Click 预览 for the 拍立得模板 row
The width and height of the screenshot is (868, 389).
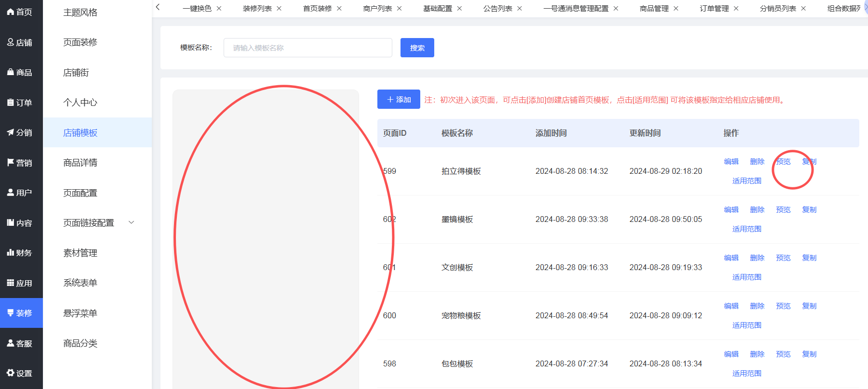click(783, 162)
